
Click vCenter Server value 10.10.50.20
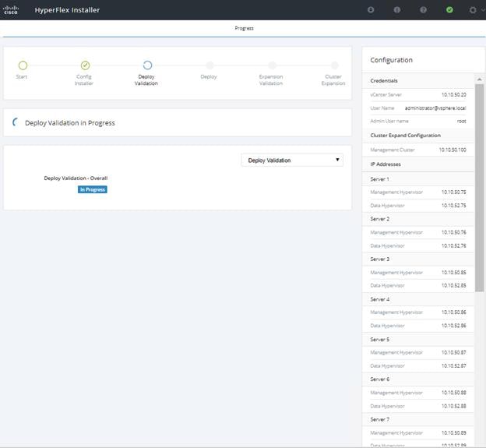pos(454,94)
